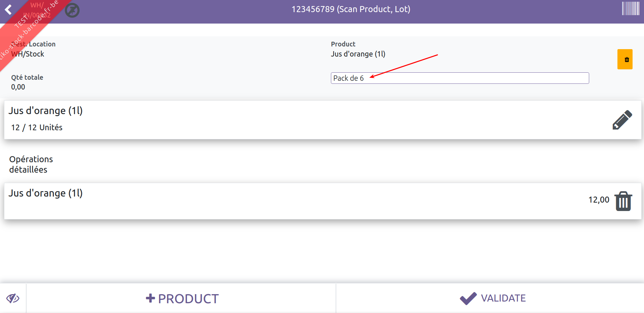644x313 pixels.
Task: Click the 123456789 (Scan Product, Lot) header title
Action: 351,9
